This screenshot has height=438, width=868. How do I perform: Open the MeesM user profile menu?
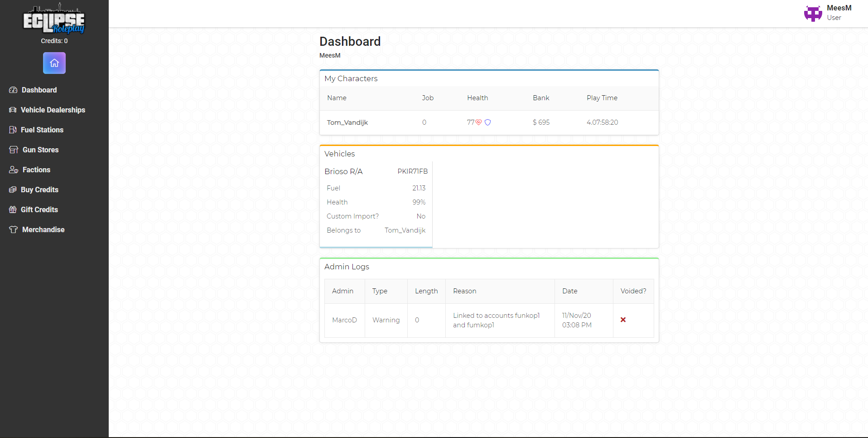[828, 13]
